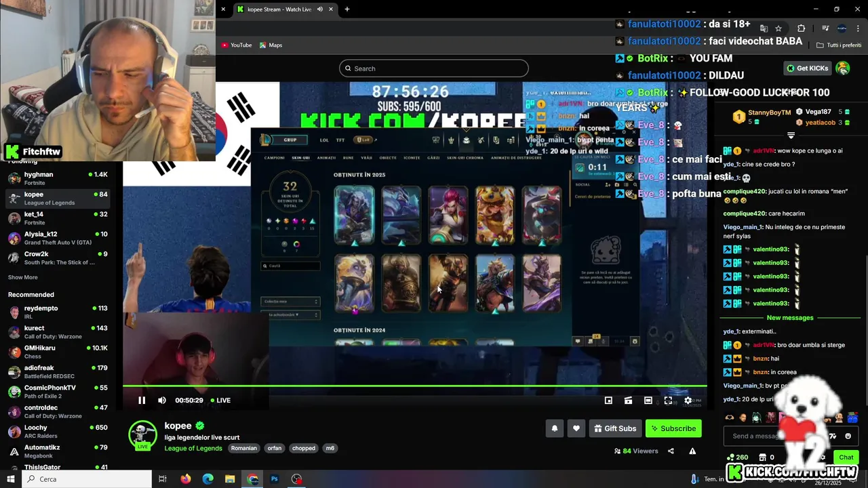The height and width of the screenshot is (488, 868).
Task: Open Microsoft Edge from the taskbar
Action: click(208, 479)
